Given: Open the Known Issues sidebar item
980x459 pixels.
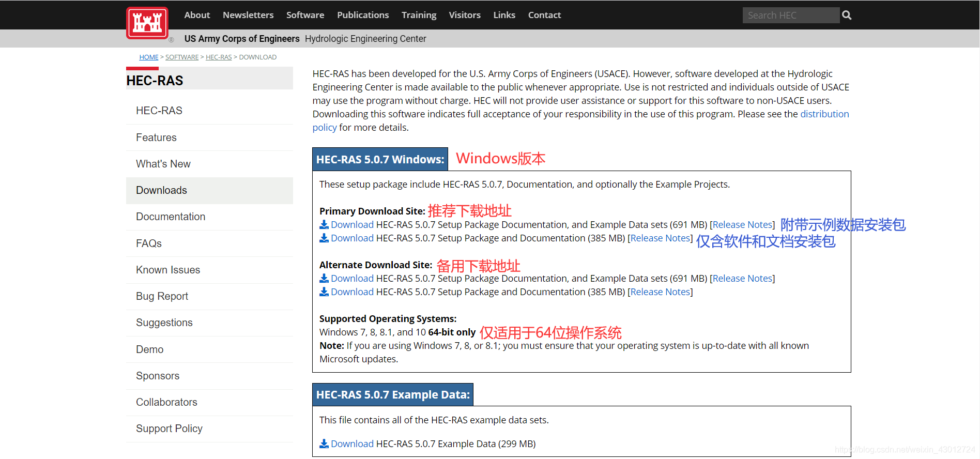Looking at the screenshot, I should coord(209,270).
